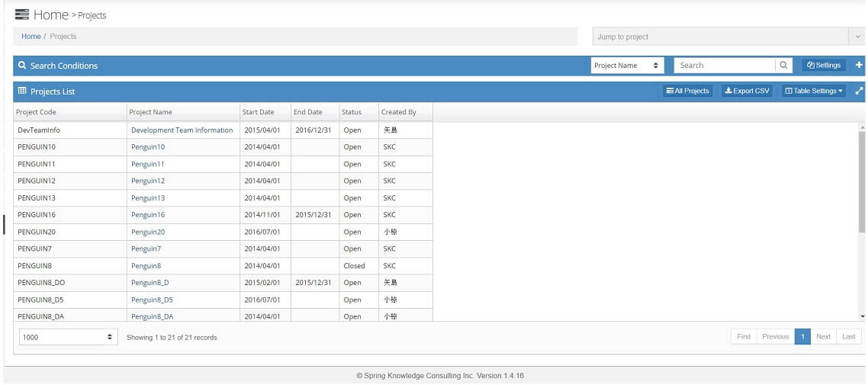Show All Projects

pos(687,91)
